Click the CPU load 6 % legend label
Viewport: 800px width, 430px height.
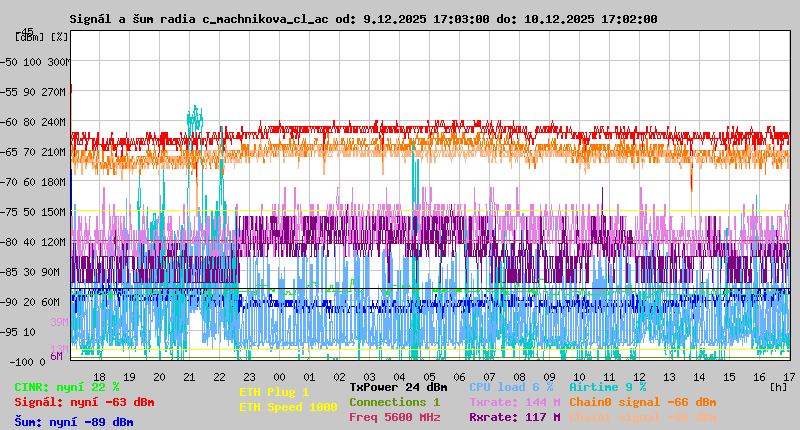click(x=511, y=386)
